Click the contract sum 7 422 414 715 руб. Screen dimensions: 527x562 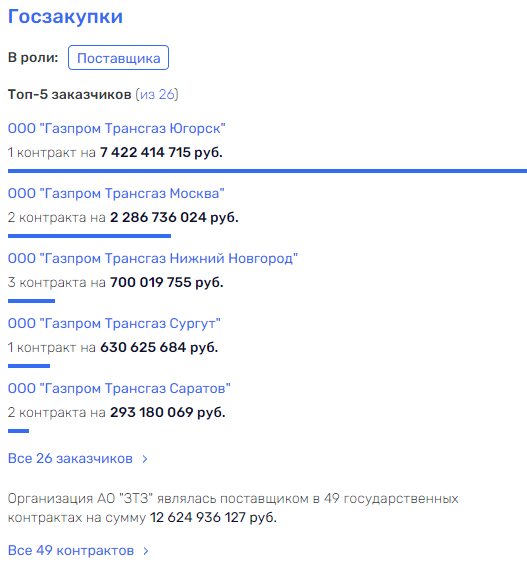(161, 152)
